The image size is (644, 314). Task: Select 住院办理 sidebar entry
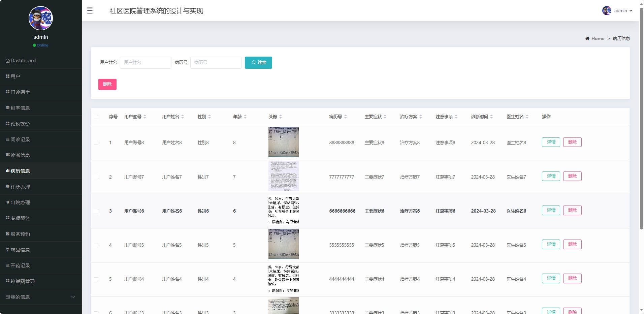(x=41, y=187)
